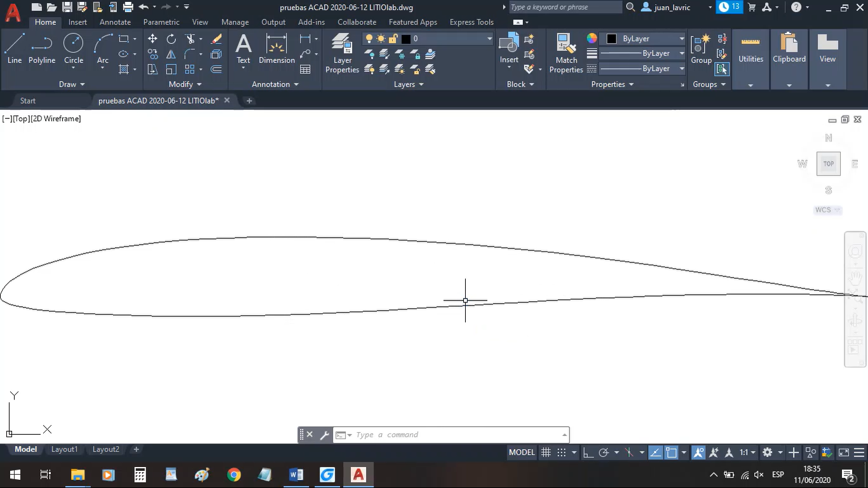868x488 pixels.
Task: Toggle object snap tracking
Action: click(x=654, y=452)
